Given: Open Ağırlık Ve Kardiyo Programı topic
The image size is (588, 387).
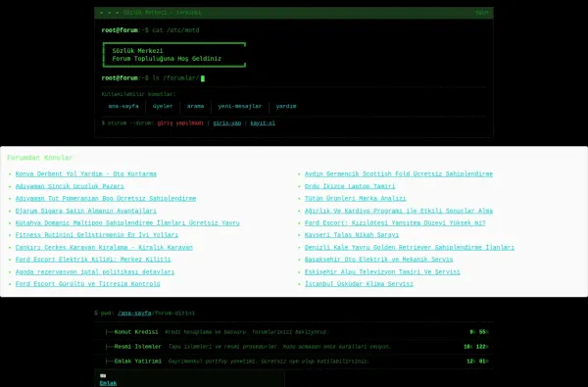Looking at the screenshot, I should 399,211.
